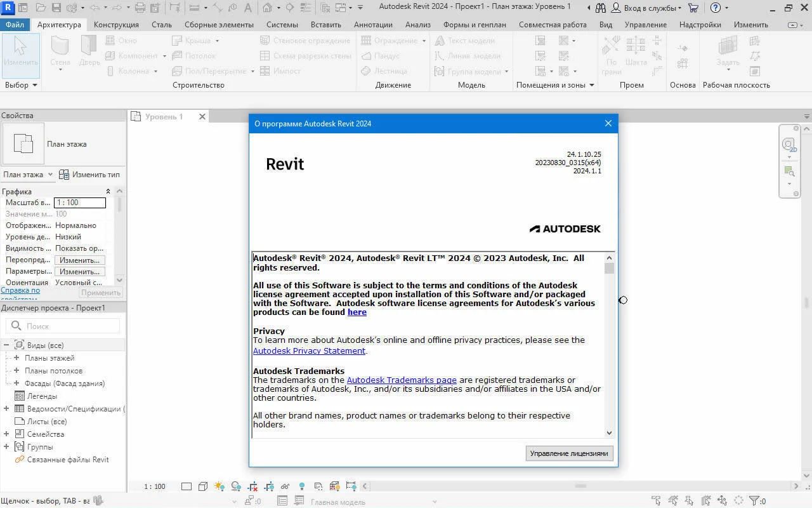Click the Model Text (Текст модели) tool
Viewport: 812px width, 508px height.
click(x=464, y=41)
